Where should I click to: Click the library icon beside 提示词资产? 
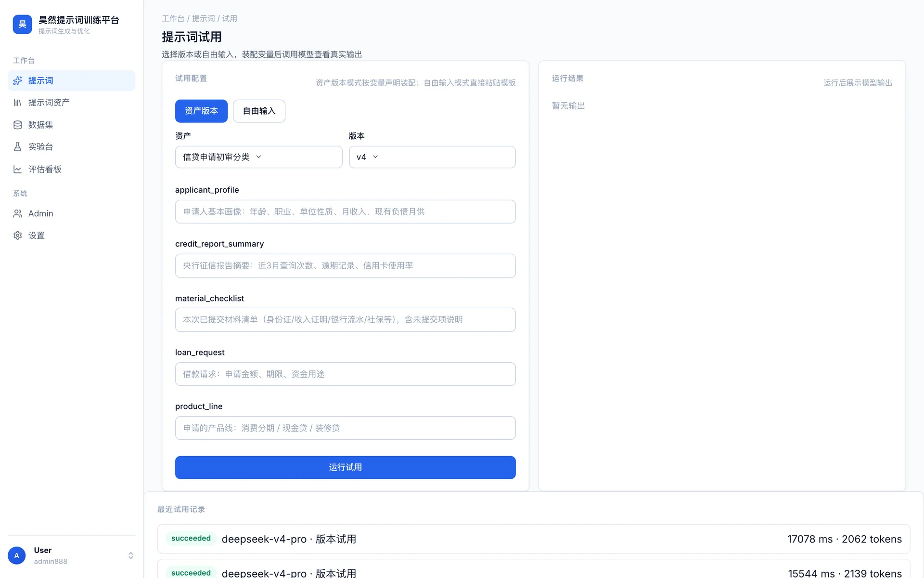[18, 103]
